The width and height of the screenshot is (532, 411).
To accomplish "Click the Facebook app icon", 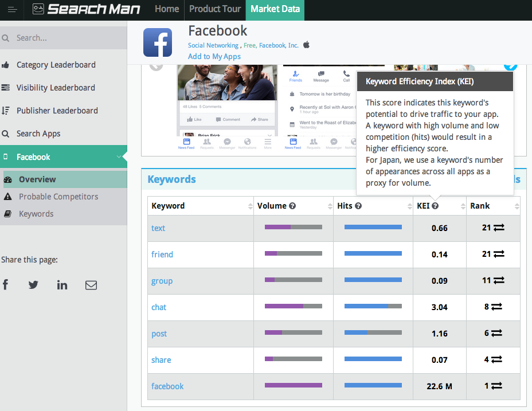I will tap(158, 42).
